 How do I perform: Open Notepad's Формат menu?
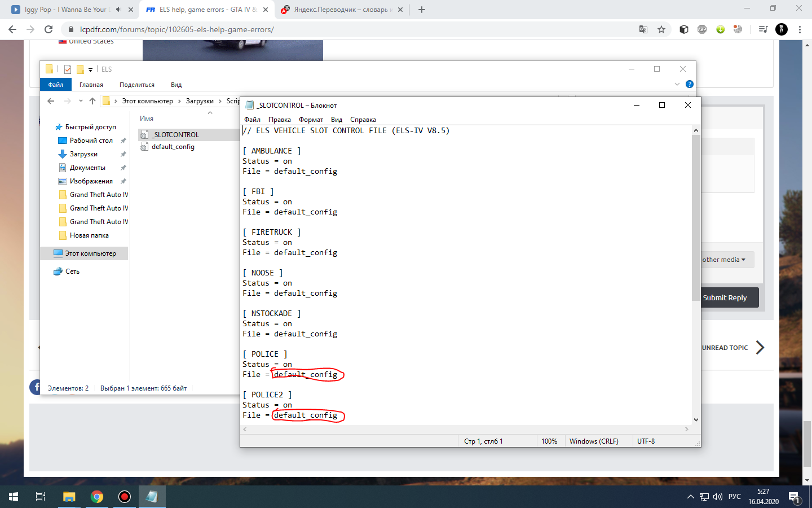pos(311,120)
